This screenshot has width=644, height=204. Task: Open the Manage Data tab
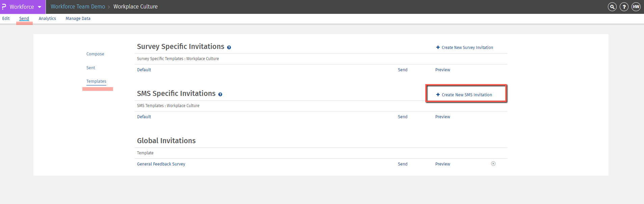tap(78, 19)
